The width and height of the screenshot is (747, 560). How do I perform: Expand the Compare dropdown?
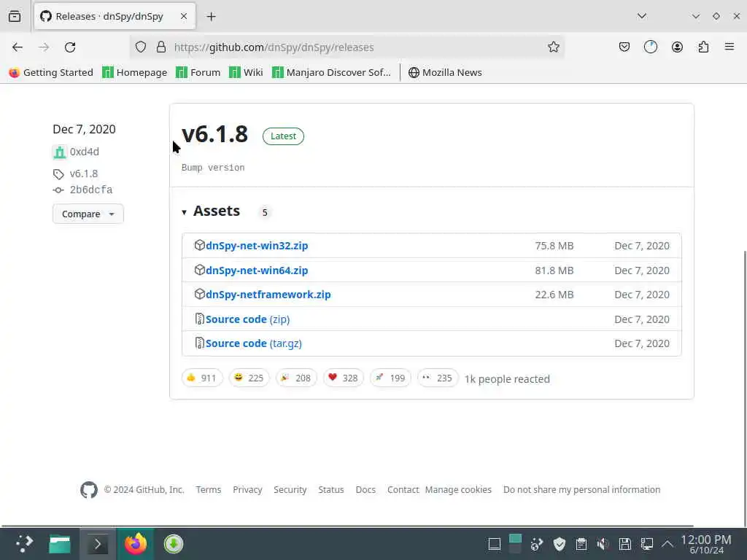click(x=88, y=214)
